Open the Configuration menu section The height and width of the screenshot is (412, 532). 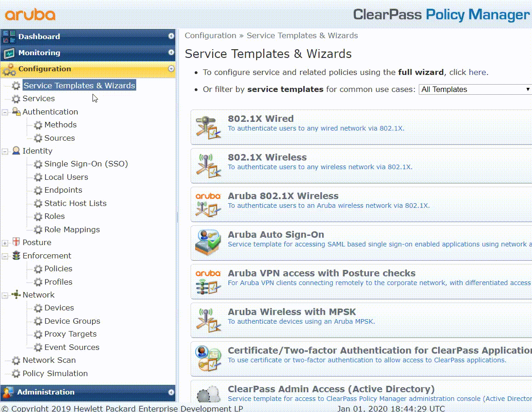pos(88,69)
